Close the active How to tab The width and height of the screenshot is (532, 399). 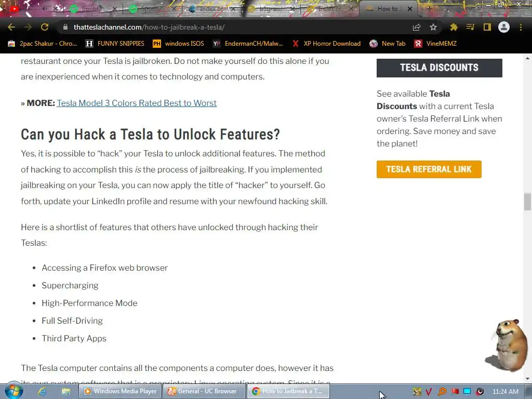click(410, 9)
